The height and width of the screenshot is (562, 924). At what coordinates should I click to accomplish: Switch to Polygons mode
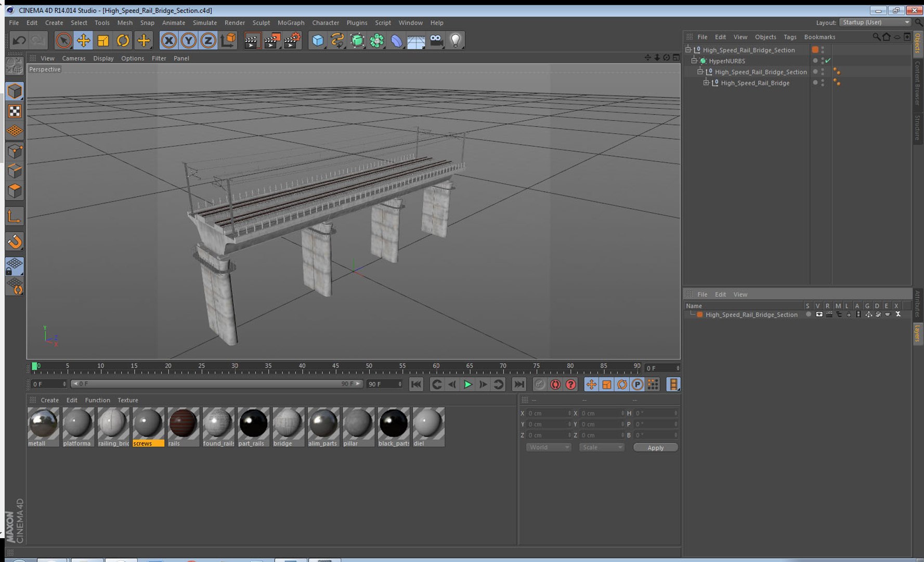tap(15, 191)
